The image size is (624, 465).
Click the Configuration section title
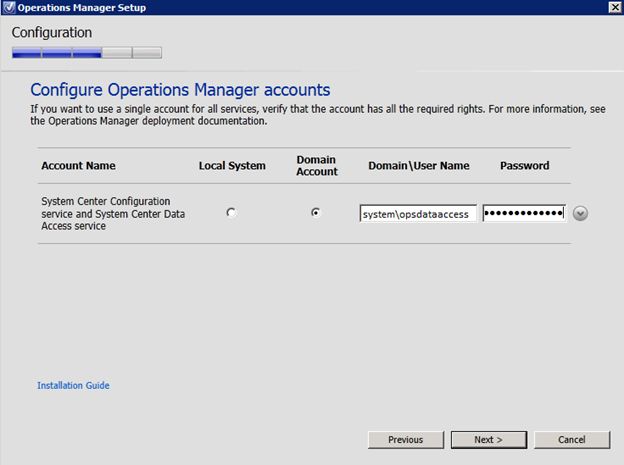52,33
